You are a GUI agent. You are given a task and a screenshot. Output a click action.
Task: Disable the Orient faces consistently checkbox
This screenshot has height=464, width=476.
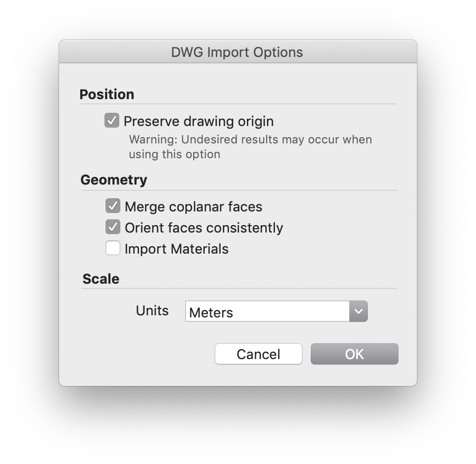click(x=113, y=227)
